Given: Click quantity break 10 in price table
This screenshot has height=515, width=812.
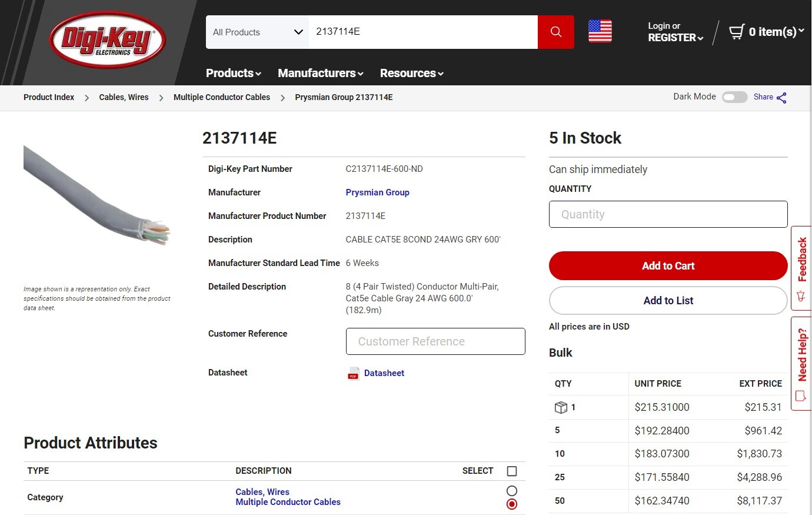Looking at the screenshot, I should pos(560,454).
